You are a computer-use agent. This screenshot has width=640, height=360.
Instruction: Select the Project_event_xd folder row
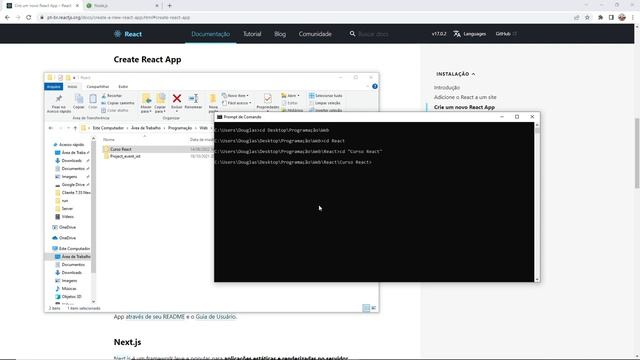point(158,156)
